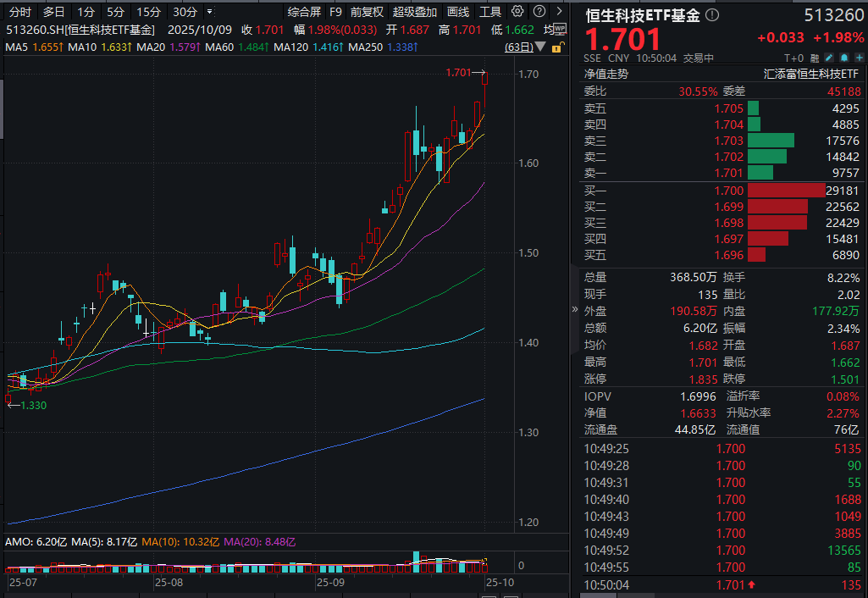Viewport: 868px width, 598px height.
Task: Switch to the 多日 multi-day tab
Action: 53,12
